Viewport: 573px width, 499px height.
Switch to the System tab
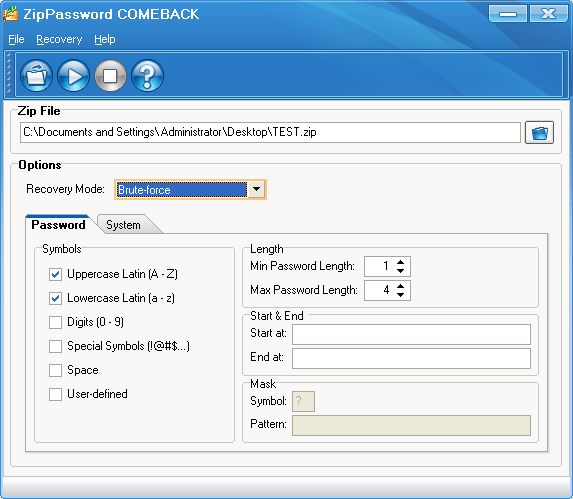pyautogui.click(x=124, y=225)
